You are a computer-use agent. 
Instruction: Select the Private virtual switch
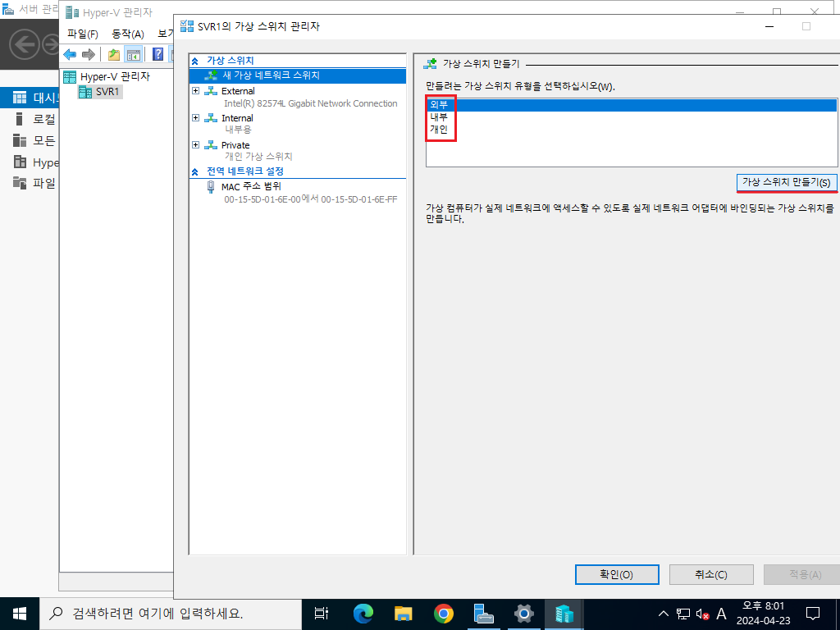coord(235,145)
